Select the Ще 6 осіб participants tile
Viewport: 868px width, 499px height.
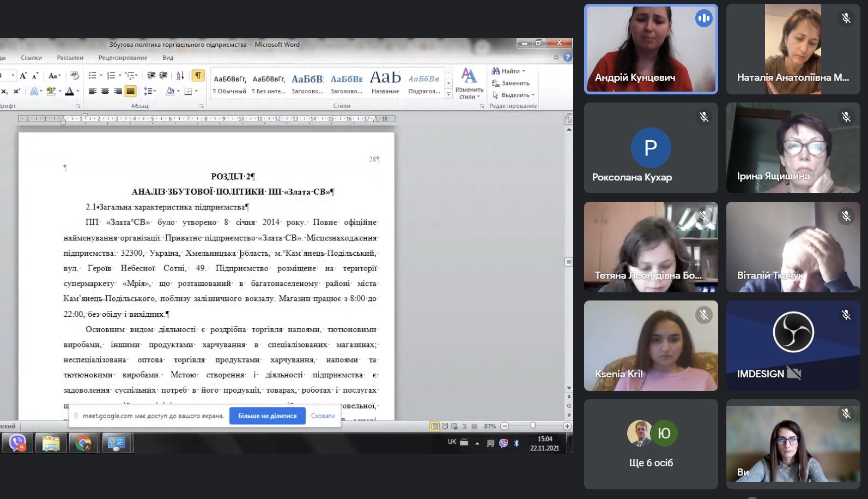pos(651,444)
